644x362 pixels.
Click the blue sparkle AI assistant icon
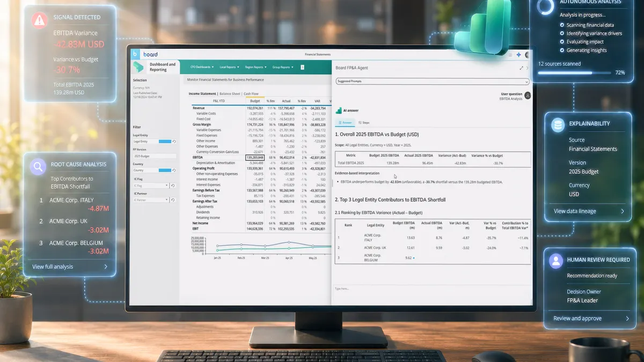point(518,55)
